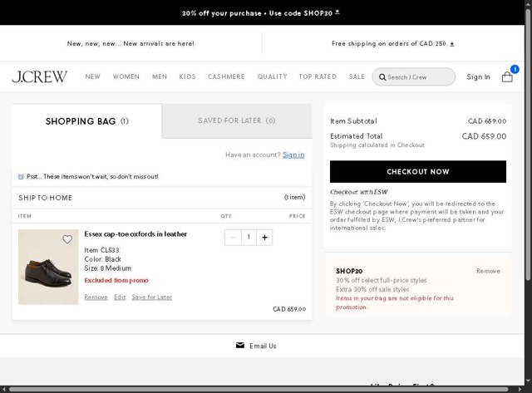Image resolution: width=532 pixels, height=393 pixels.
Task: Remove the SHOP30 promo code
Action: coord(488,271)
